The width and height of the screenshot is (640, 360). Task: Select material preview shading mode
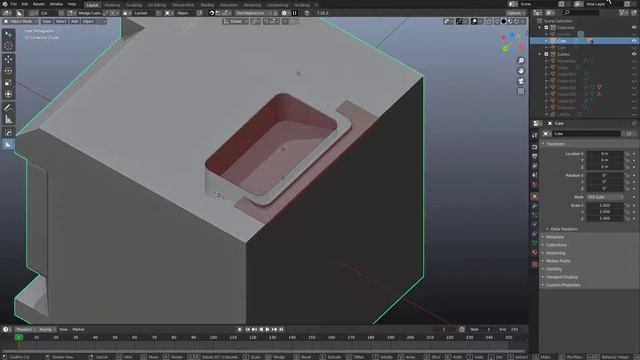(x=510, y=21)
